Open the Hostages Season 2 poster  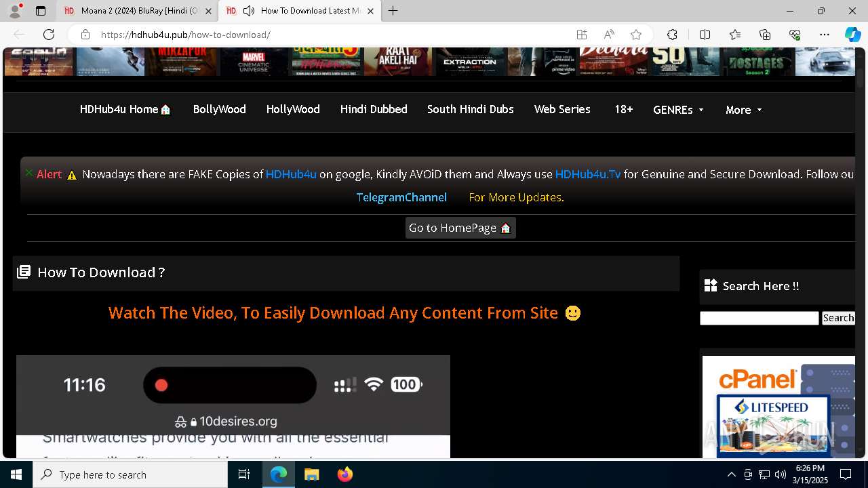coord(757,61)
